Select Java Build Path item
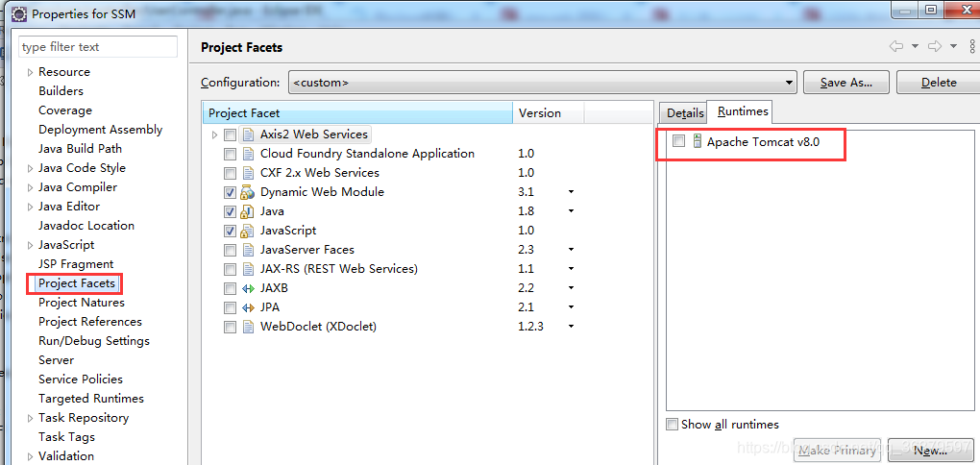Image resolution: width=980 pixels, height=465 pixels. click(x=80, y=149)
